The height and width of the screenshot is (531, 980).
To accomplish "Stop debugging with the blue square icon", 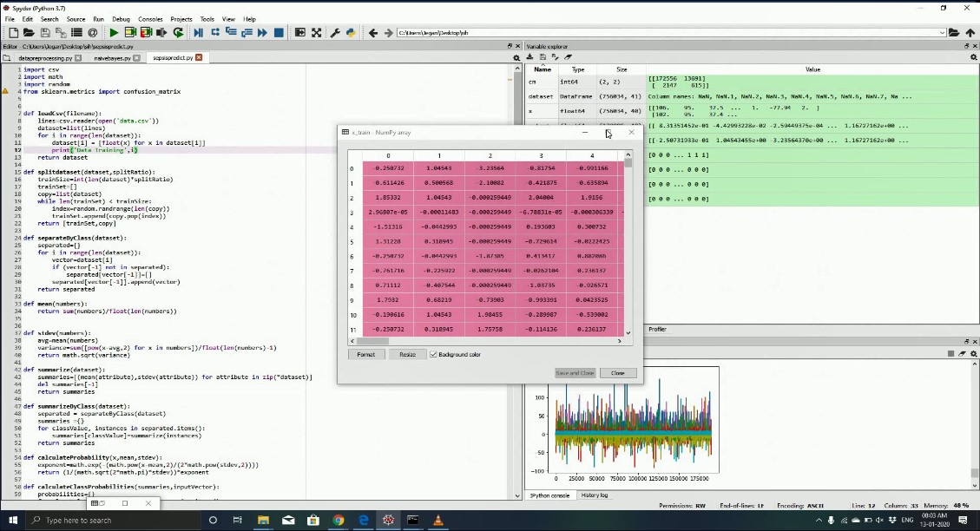I will click(x=279, y=33).
